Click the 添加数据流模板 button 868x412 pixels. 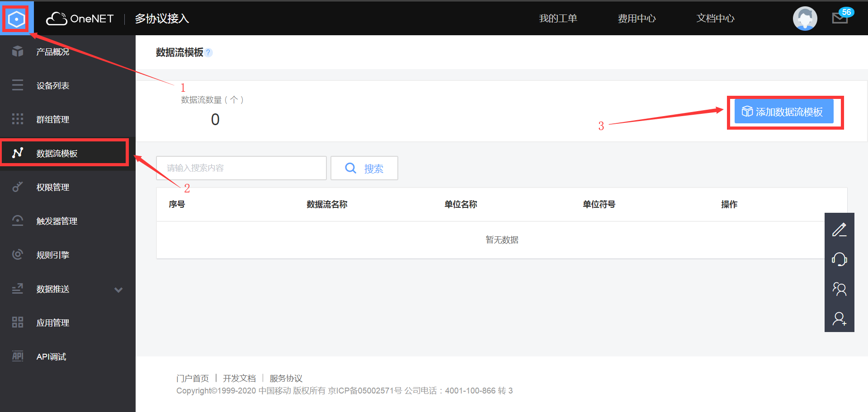pyautogui.click(x=784, y=112)
